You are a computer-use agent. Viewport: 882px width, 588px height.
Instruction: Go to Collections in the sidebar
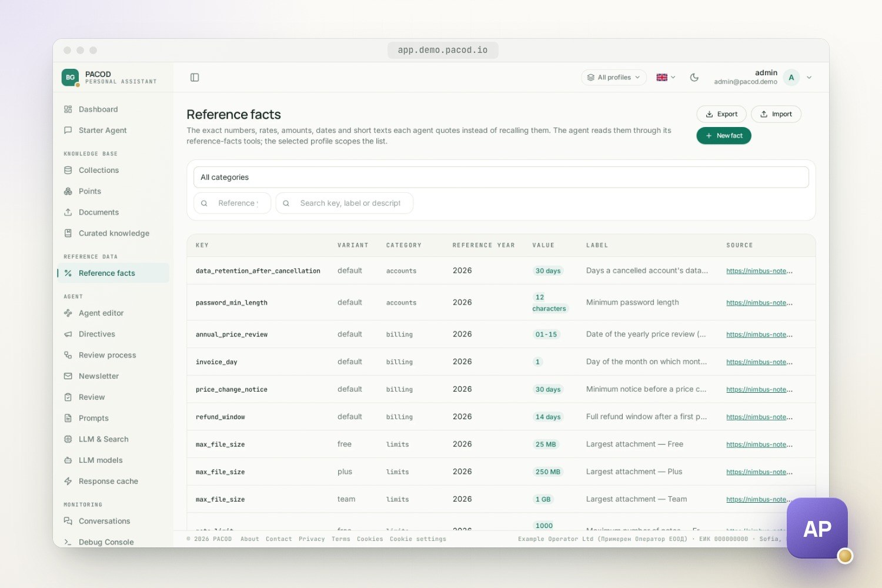pos(112,171)
